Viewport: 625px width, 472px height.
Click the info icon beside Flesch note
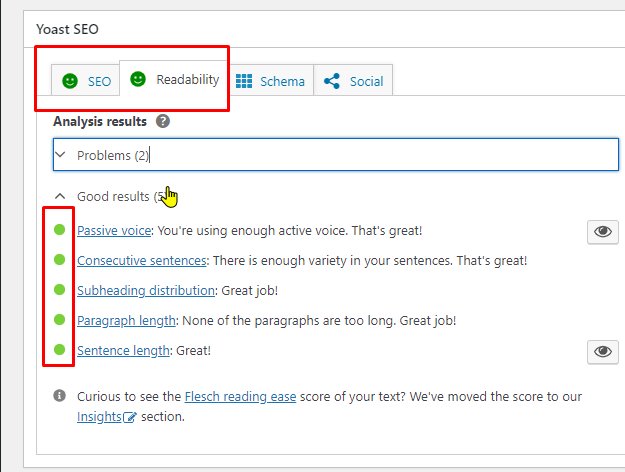coord(60,396)
